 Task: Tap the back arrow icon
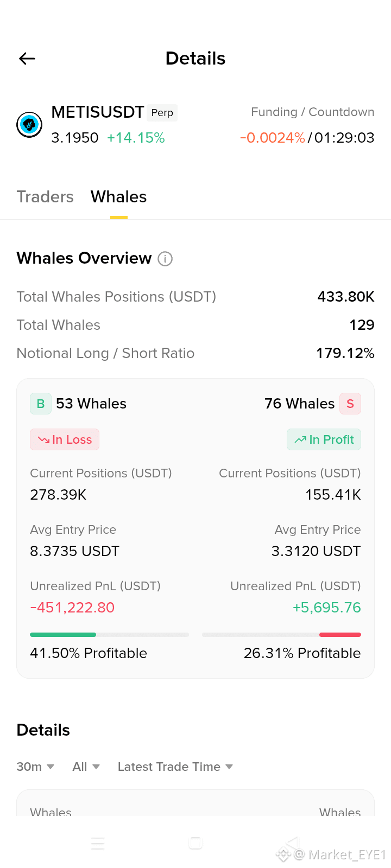(x=27, y=59)
